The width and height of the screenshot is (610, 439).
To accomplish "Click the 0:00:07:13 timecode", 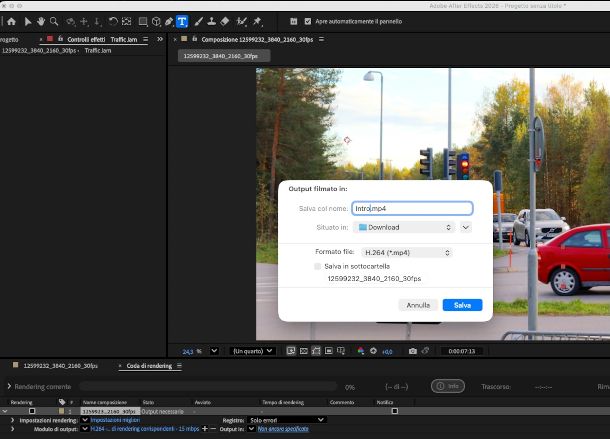I will click(461, 351).
